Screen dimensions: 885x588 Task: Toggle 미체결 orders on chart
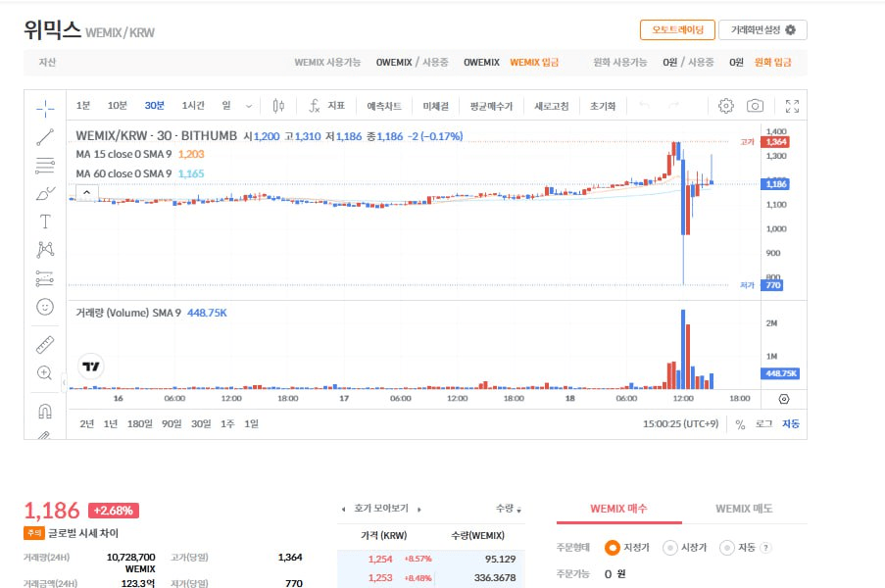(436, 106)
